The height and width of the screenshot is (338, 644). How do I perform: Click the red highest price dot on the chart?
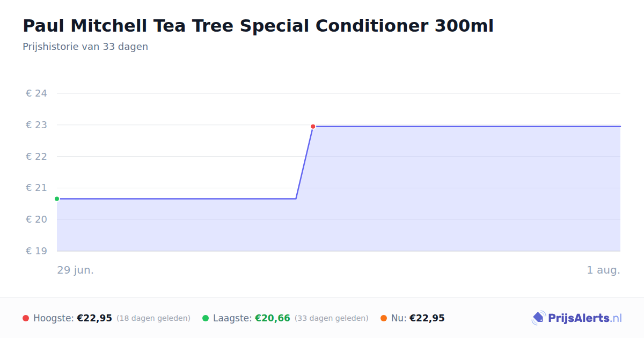(x=313, y=127)
